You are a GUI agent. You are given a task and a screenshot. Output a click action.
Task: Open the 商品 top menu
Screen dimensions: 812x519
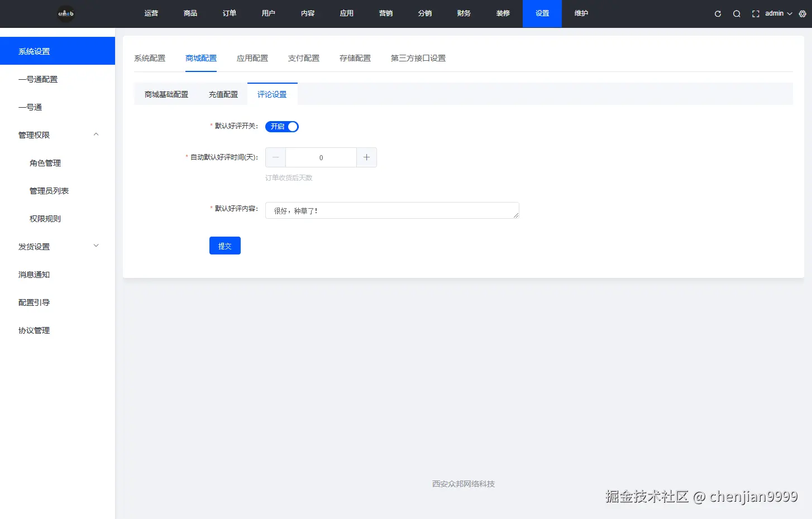[190, 13]
